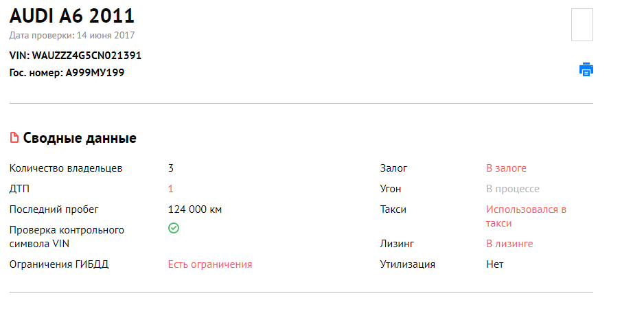The image size is (644, 309).
Task: Click the Ограничения ГИБДД label
Action: pos(59,264)
